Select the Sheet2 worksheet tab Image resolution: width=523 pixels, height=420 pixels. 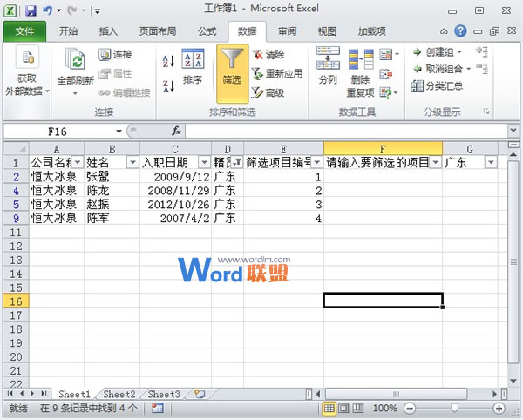(x=119, y=395)
